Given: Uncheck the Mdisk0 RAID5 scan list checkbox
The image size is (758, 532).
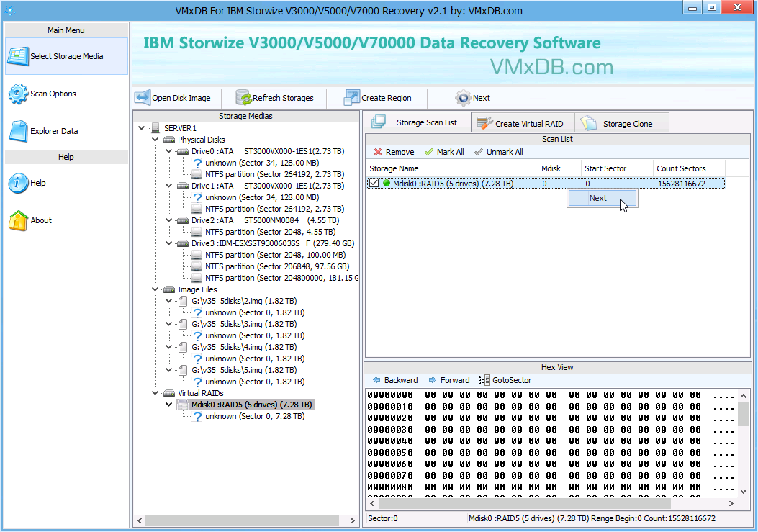Looking at the screenshot, I should 374,184.
